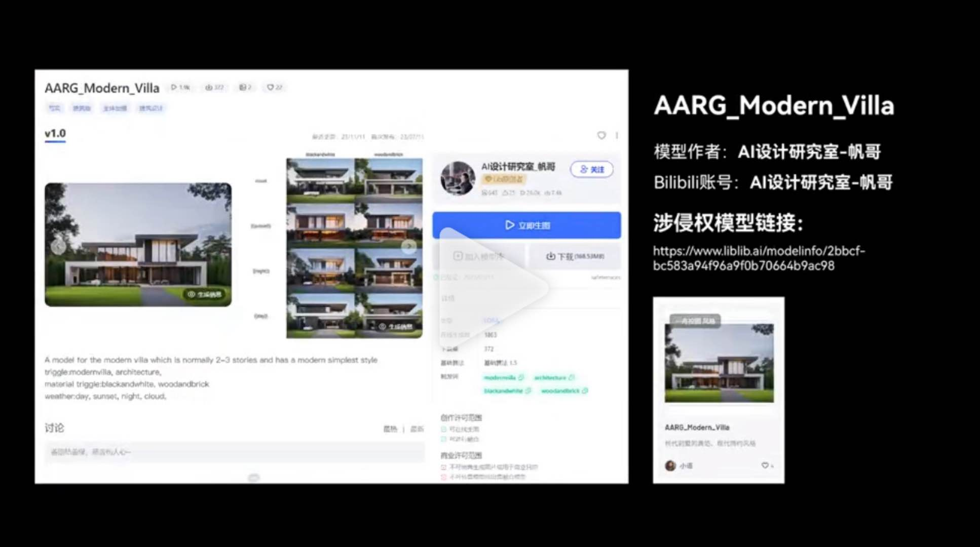Show previous image with left carousel arrow
This screenshot has width=980, height=547.
click(x=58, y=246)
